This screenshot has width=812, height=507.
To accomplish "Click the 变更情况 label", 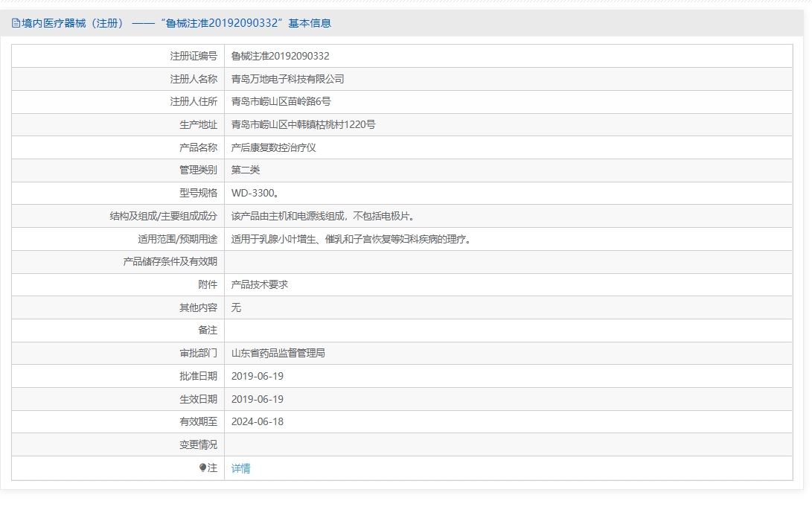I will point(198,445).
